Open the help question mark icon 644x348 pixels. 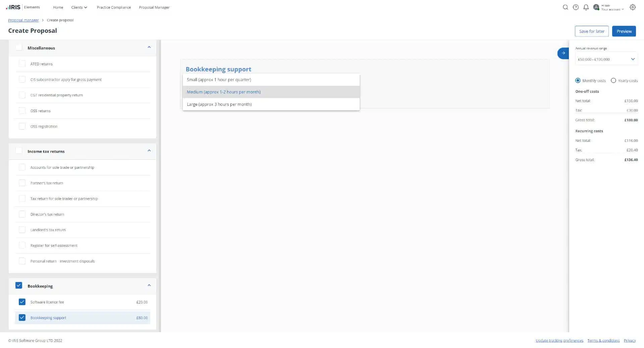(x=576, y=7)
